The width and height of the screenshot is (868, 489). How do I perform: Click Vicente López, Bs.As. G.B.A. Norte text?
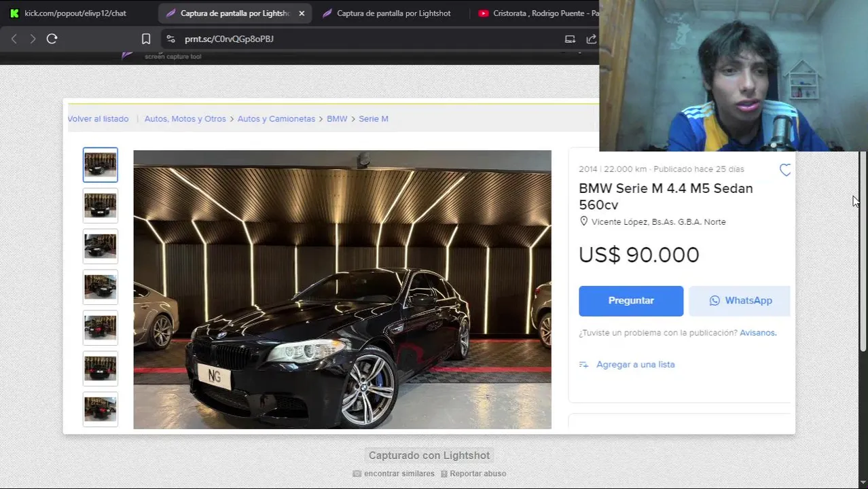point(659,222)
